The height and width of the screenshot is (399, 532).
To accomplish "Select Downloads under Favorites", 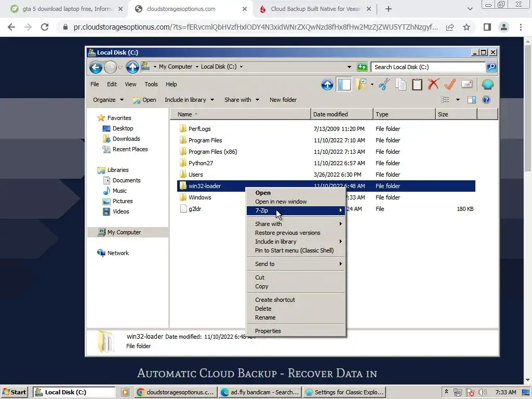I will pyautogui.click(x=121, y=139).
